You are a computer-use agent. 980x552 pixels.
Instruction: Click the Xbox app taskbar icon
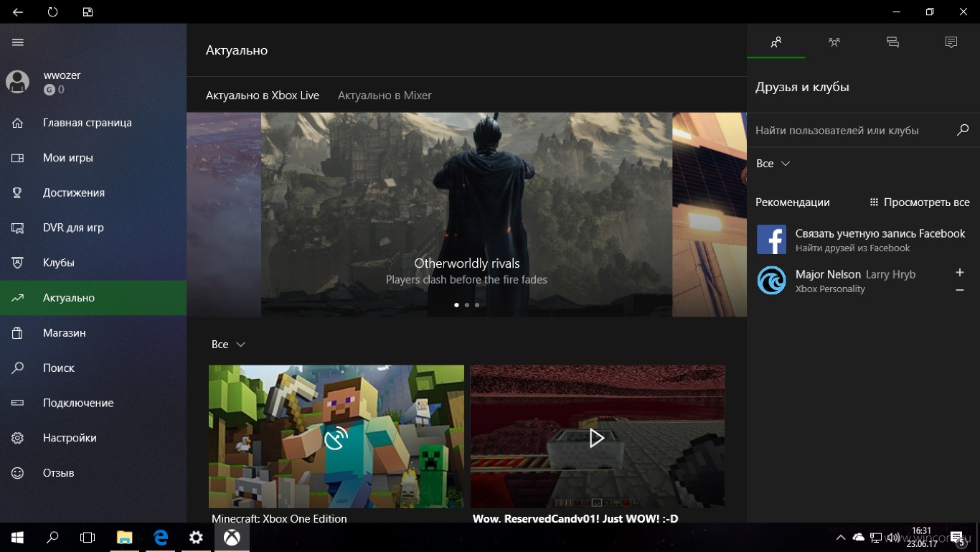coord(232,538)
